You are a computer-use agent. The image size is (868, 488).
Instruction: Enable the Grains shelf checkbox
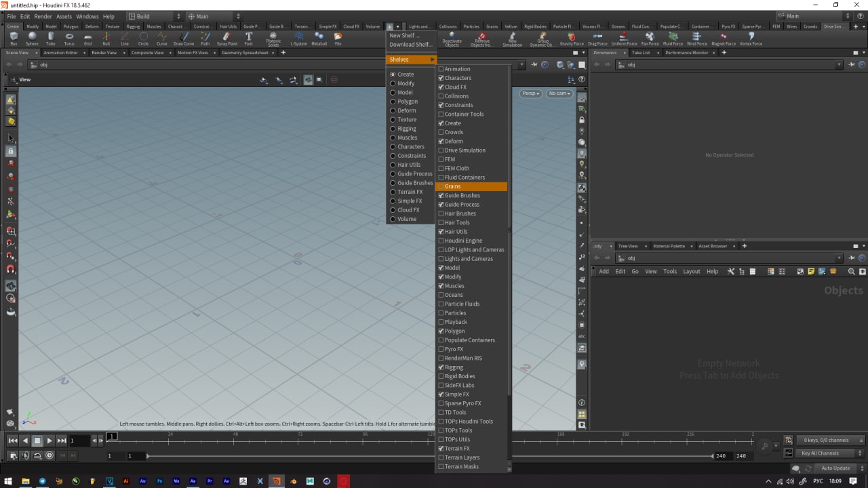[441, 186]
